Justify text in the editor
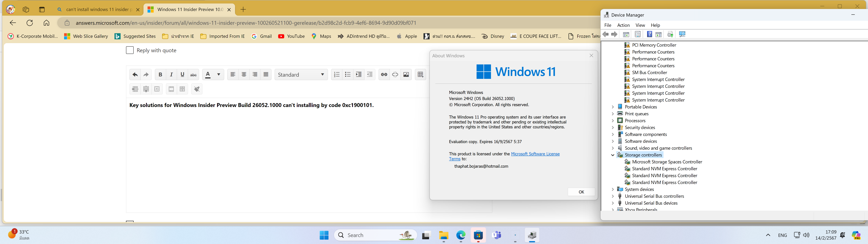Image resolution: width=868 pixels, height=244 pixels. tap(266, 74)
